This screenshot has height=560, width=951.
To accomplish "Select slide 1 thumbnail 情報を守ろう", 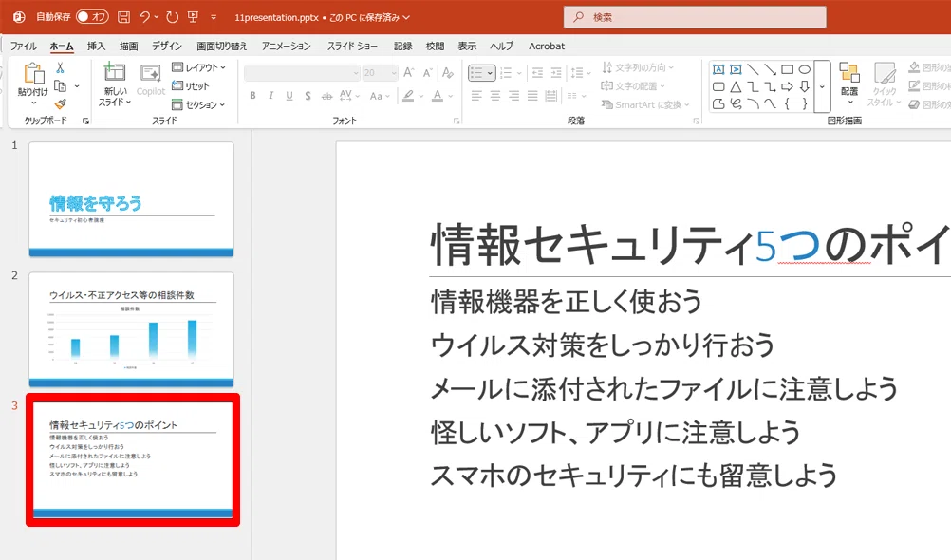I will [131, 199].
